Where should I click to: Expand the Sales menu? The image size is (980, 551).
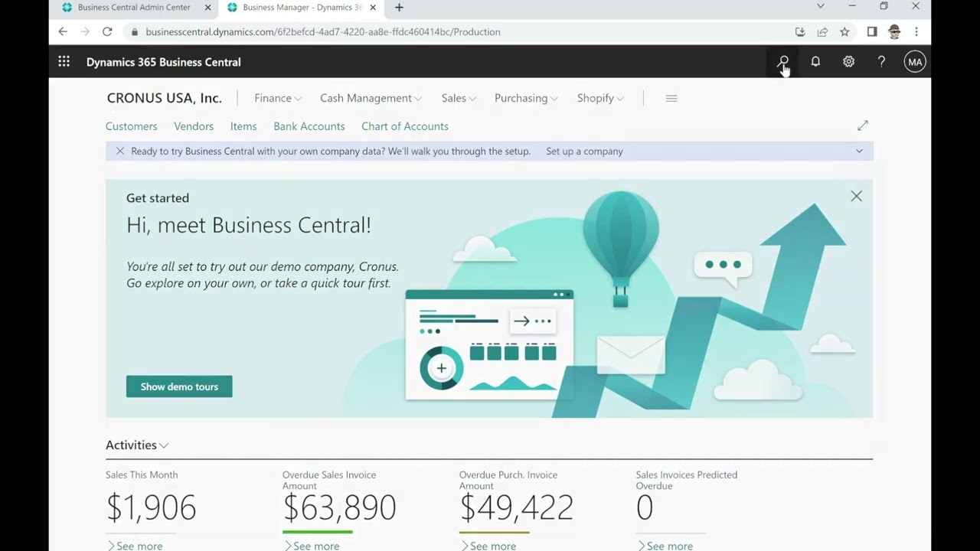pos(459,98)
